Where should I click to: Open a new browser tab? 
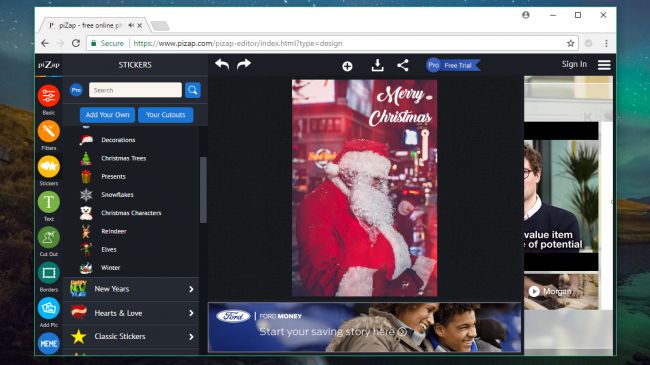pyautogui.click(x=160, y=26)
